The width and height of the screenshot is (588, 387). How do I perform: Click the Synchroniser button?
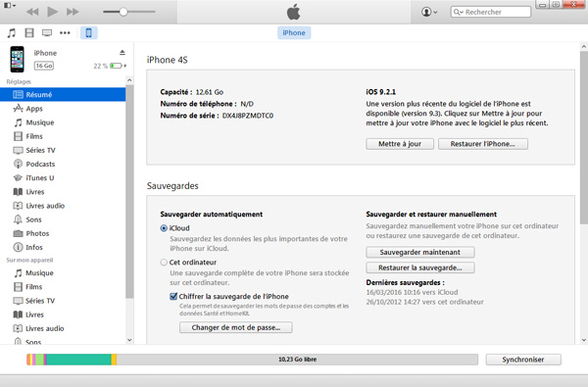[x=523, y=360]
